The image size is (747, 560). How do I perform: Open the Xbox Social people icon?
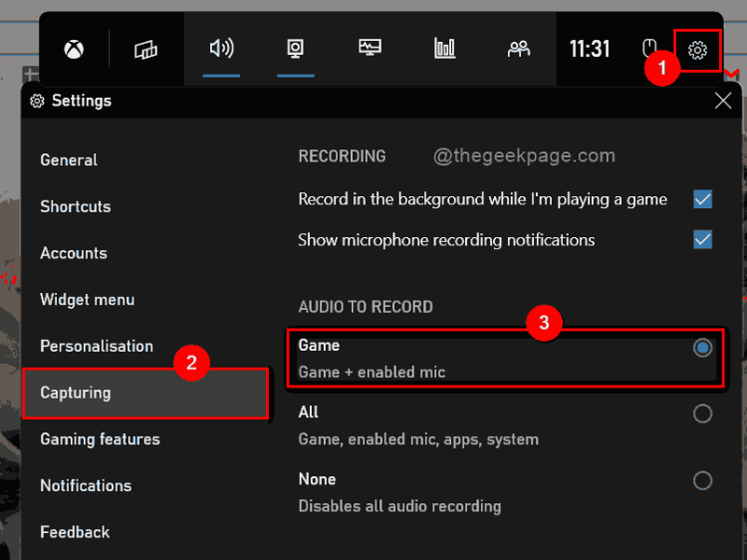(x=518, y=49)
